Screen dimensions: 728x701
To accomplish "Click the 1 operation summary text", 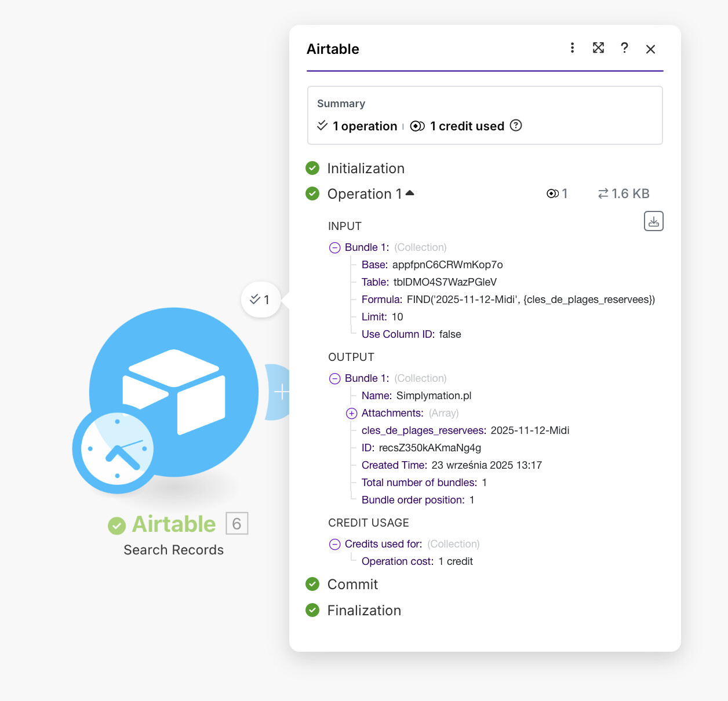I will (x=365, y=126).
